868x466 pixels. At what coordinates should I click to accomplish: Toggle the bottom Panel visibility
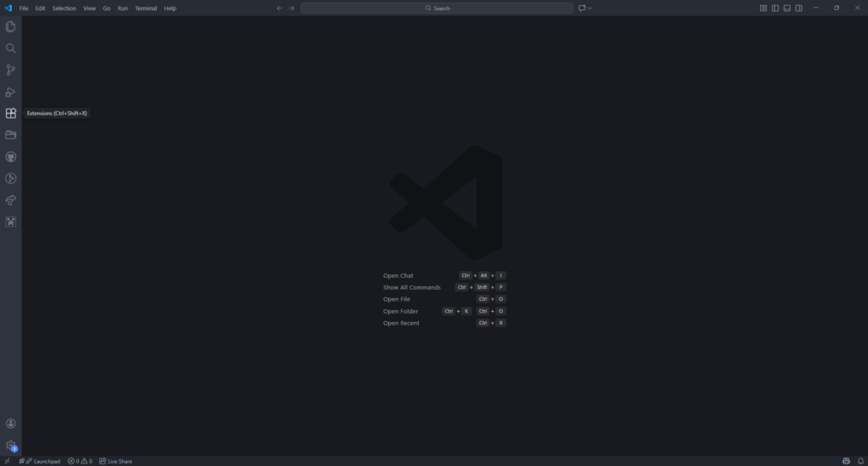pos(787,8)
